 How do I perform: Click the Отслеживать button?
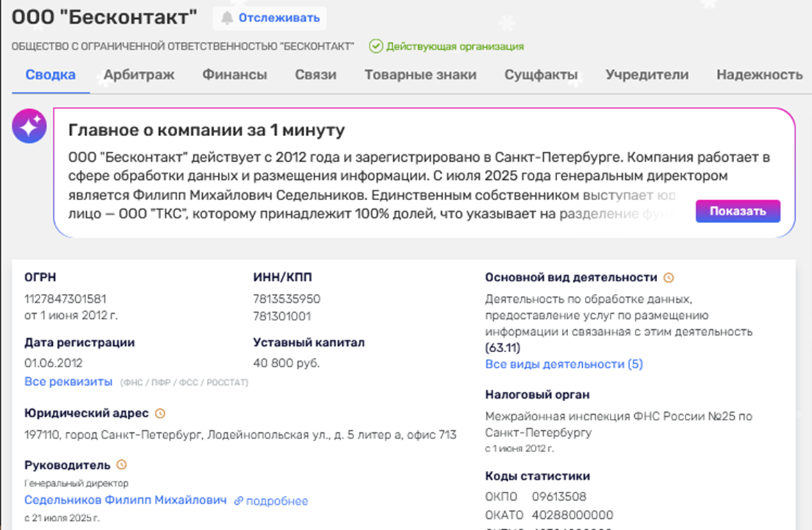[x=270, y=18]
